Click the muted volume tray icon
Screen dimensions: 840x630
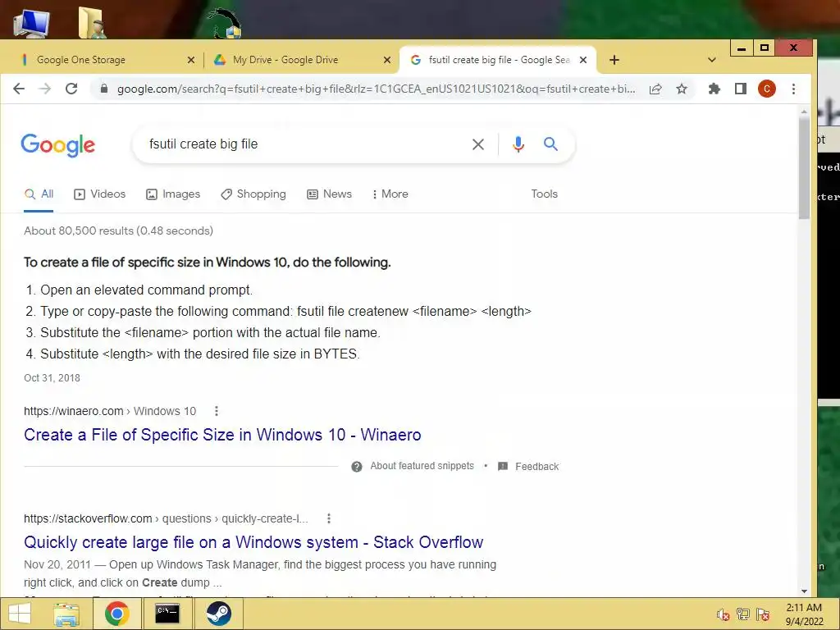click(724, 615)
